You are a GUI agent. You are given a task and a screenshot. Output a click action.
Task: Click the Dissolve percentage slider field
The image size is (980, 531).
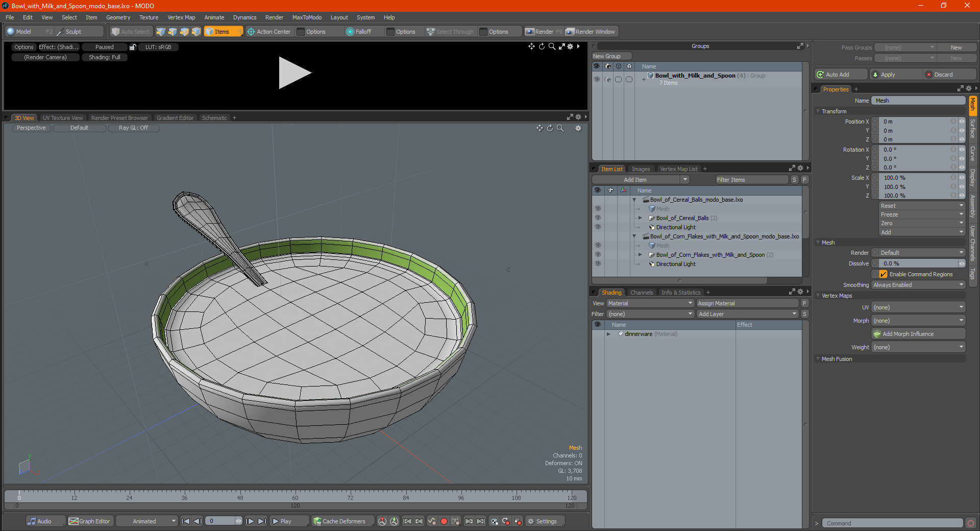(918, 263)
